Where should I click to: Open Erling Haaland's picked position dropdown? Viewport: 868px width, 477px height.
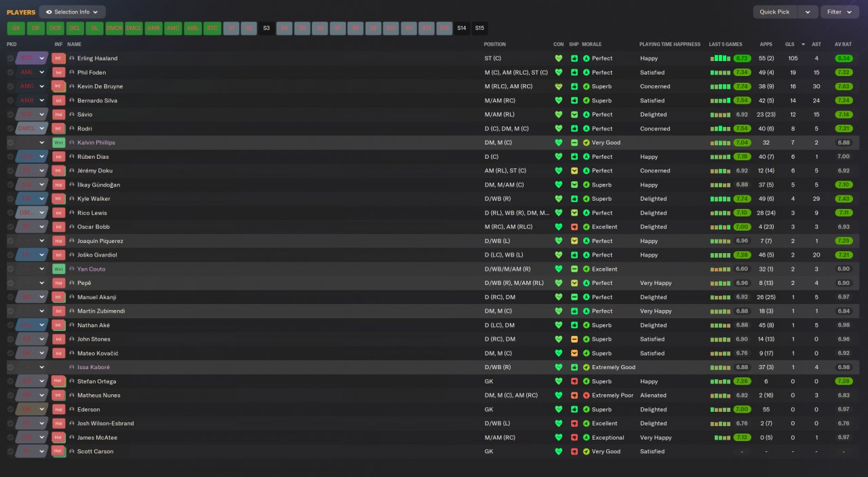(x=42, y=58)
